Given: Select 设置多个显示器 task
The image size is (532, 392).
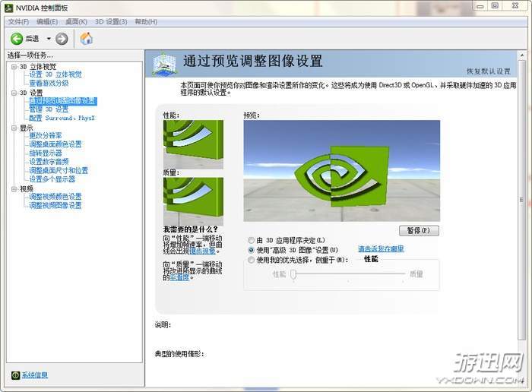Looking at the screenshot, I should (x=52, y=179).
